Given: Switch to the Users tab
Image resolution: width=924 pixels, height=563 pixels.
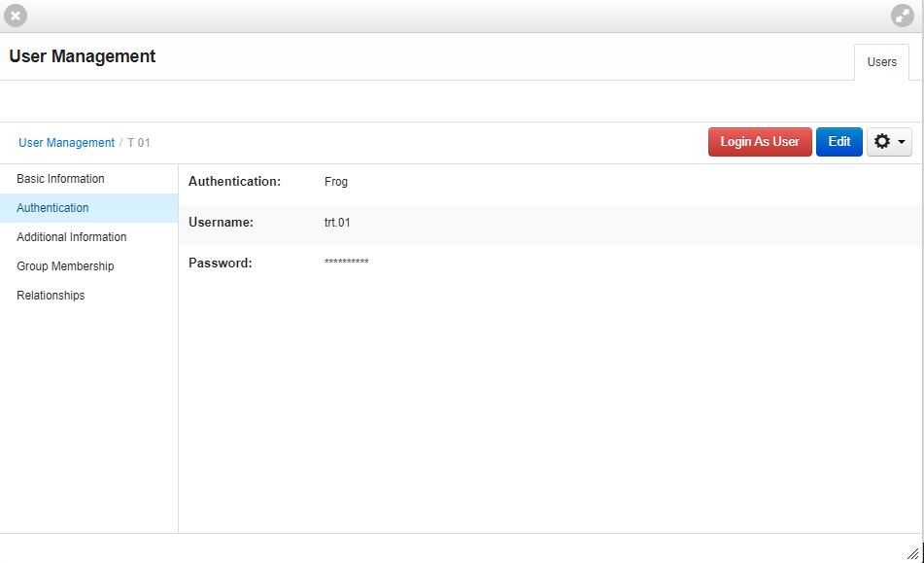Looking at the screenshot, I should [x=881, y=62].
